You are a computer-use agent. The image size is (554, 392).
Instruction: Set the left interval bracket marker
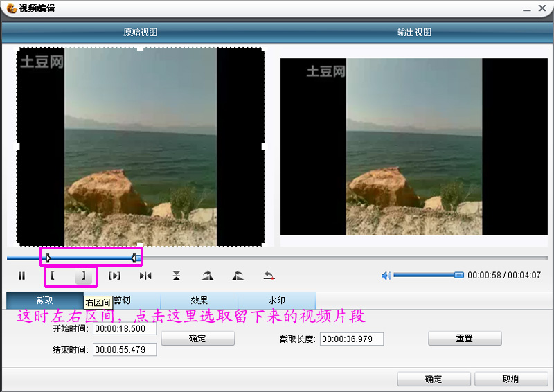click(x=53, y=276)
